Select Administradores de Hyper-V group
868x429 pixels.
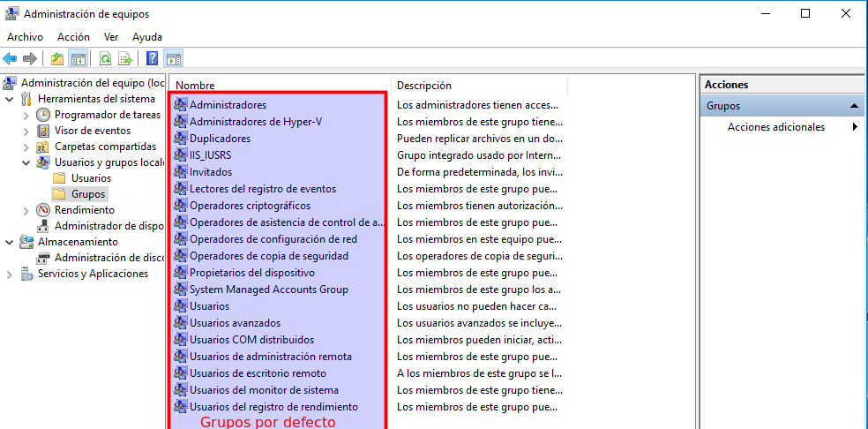[256, 122]
